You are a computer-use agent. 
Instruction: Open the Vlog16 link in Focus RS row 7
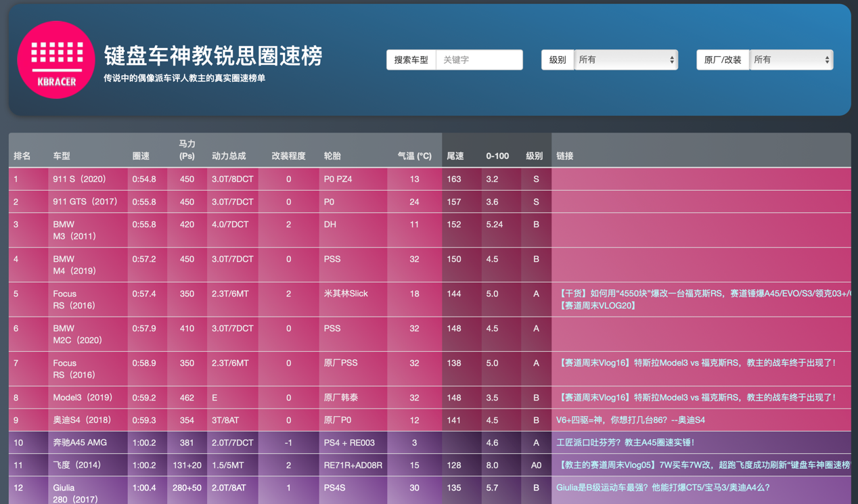696,363
